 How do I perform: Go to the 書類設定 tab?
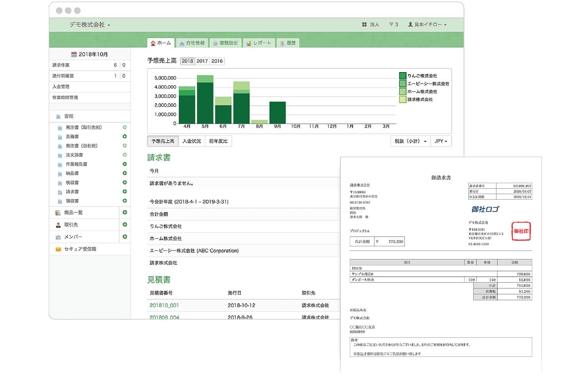tap(225, 43)
